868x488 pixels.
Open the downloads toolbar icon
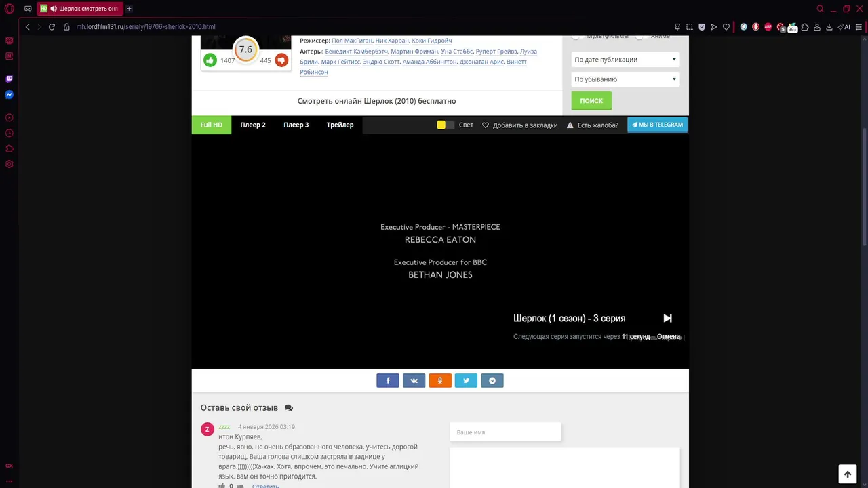click(829, 27)
